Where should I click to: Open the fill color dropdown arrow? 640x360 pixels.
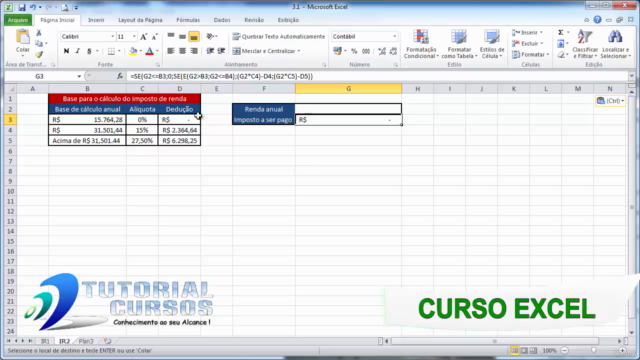point(140,51)
